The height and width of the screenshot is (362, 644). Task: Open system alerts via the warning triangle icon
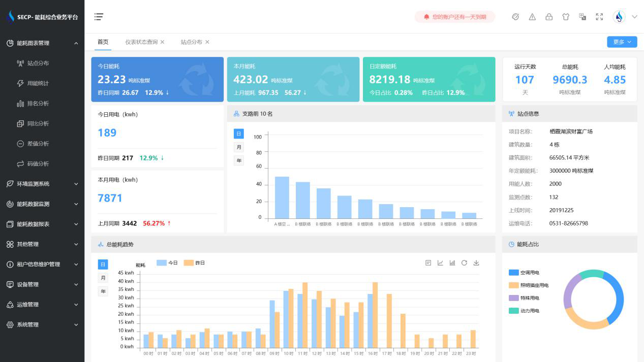pyautogui.click(x=532, y=17)
